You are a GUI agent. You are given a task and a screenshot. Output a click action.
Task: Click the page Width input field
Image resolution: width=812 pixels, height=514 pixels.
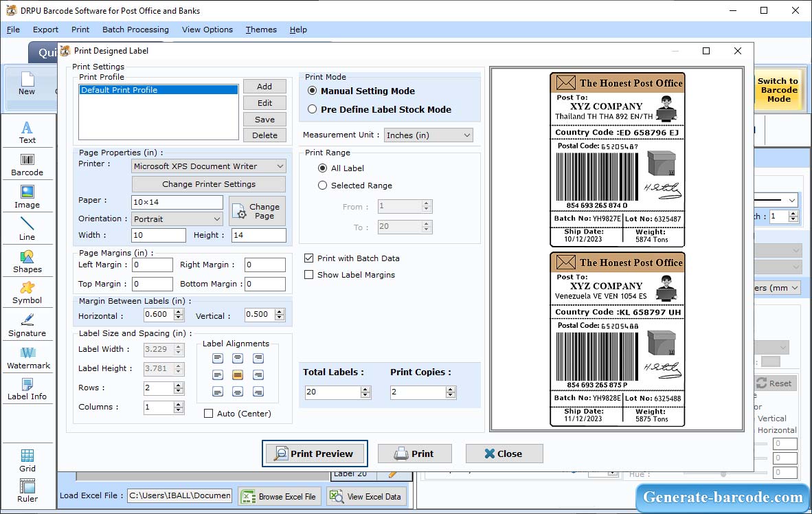point(159,235)
